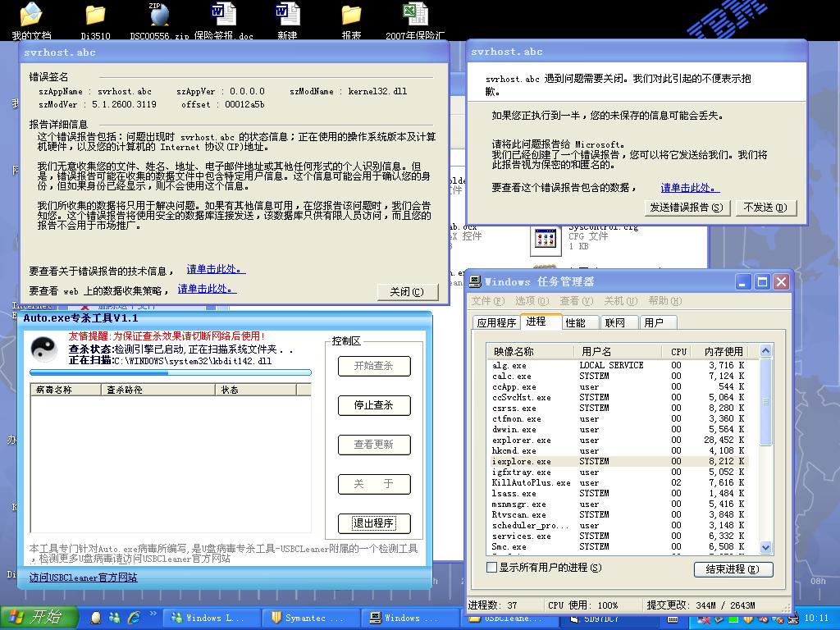Open the 关机(U) menu in Task Manager
This screenshot has width=840, height=630.
pos(620,301)
